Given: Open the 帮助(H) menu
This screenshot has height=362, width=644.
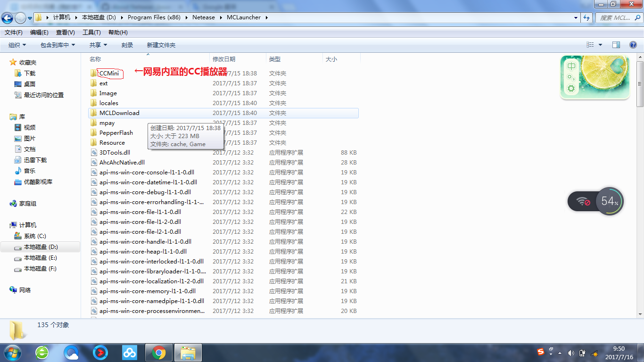Looking at the screenshot, I should tap(118, 33).
